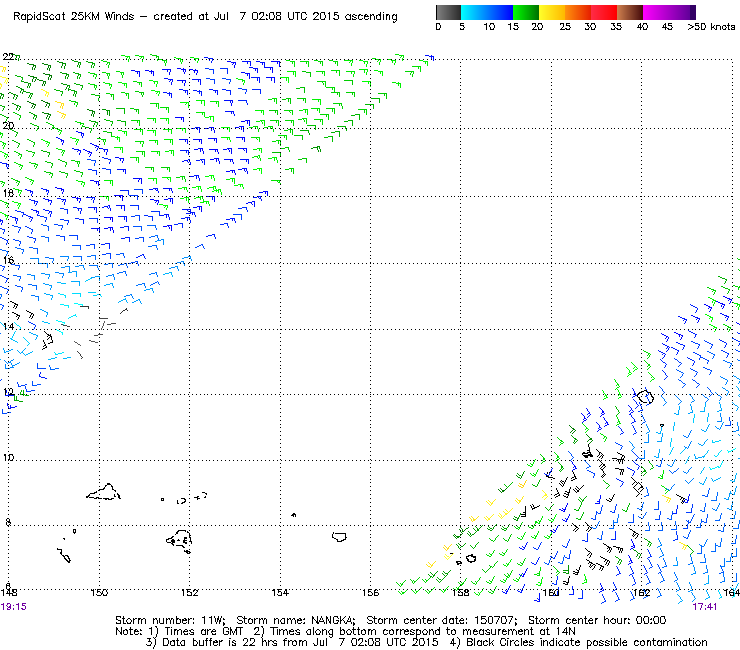
Task: Click the 156 longitude axis label
Action: [x=370, y=593]
